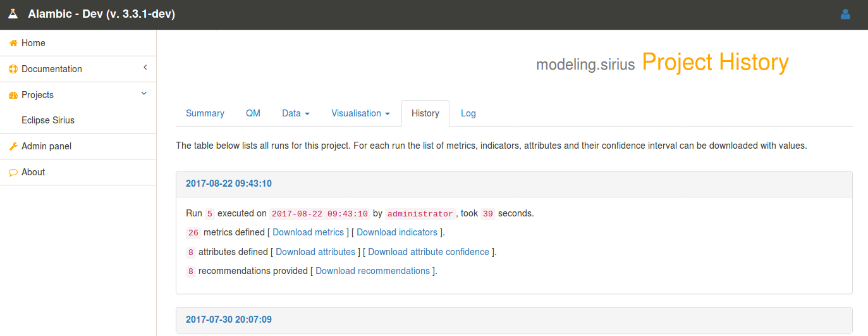The height and width of the screenshot is (336, 868).
Task: Click the 39 seconds value
Action: 487,214
